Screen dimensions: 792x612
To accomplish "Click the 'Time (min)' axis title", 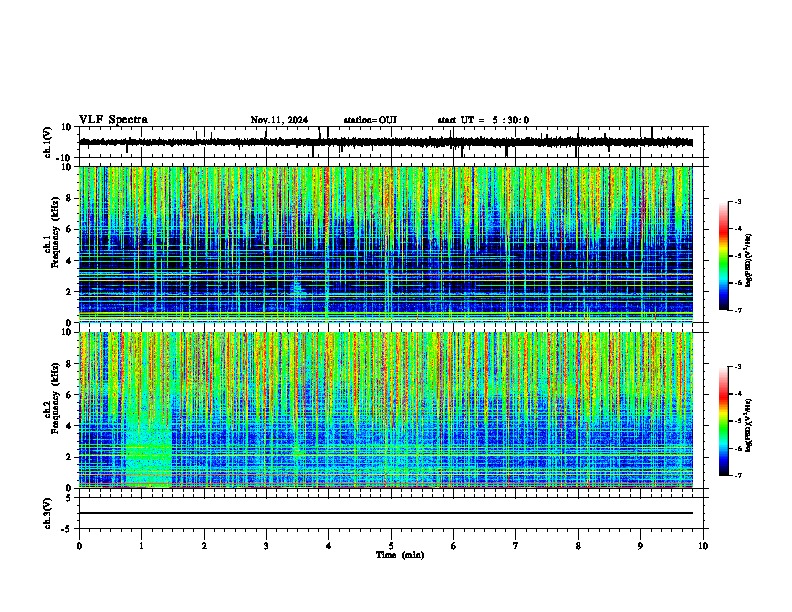I will pos(400,555).
